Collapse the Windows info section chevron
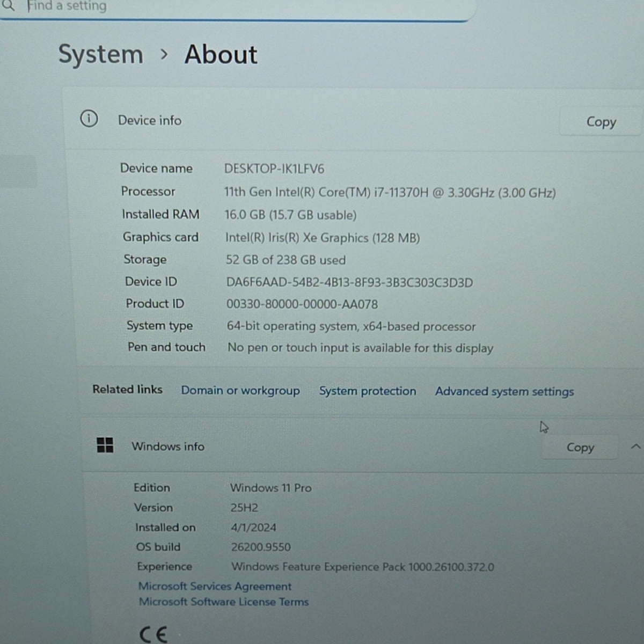The height and width of the screenshot is (644, 644). [635, 447]
